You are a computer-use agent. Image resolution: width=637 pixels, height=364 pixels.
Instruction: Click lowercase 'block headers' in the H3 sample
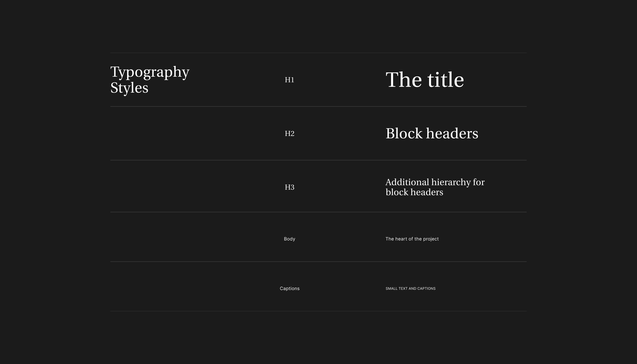click(x=414, y=192)
